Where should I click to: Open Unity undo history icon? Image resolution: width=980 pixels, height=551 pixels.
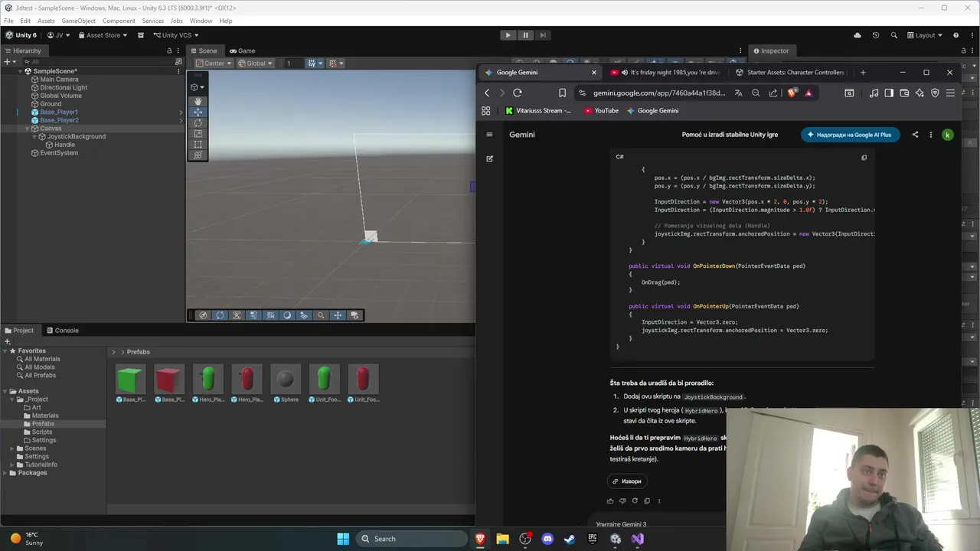coord(875,35)
